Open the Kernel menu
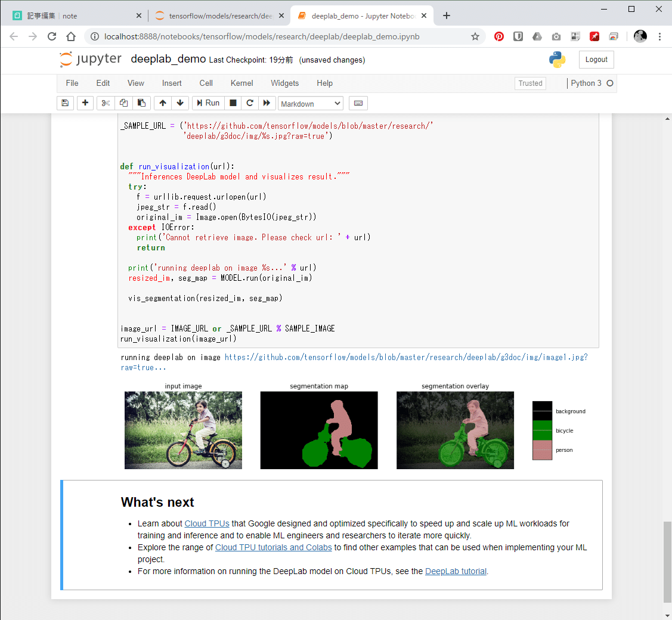The height and width of the screenshot is (620, 672). point(241,83)
